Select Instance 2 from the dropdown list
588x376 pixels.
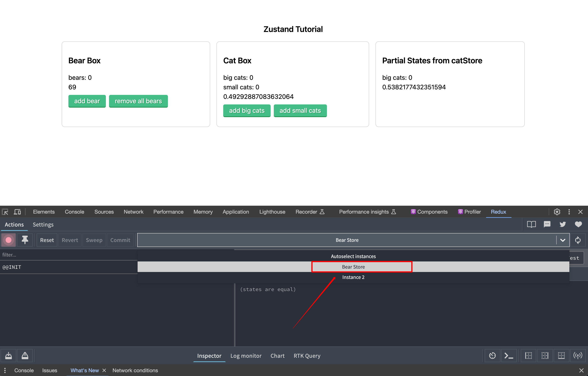tap(353, 277)
